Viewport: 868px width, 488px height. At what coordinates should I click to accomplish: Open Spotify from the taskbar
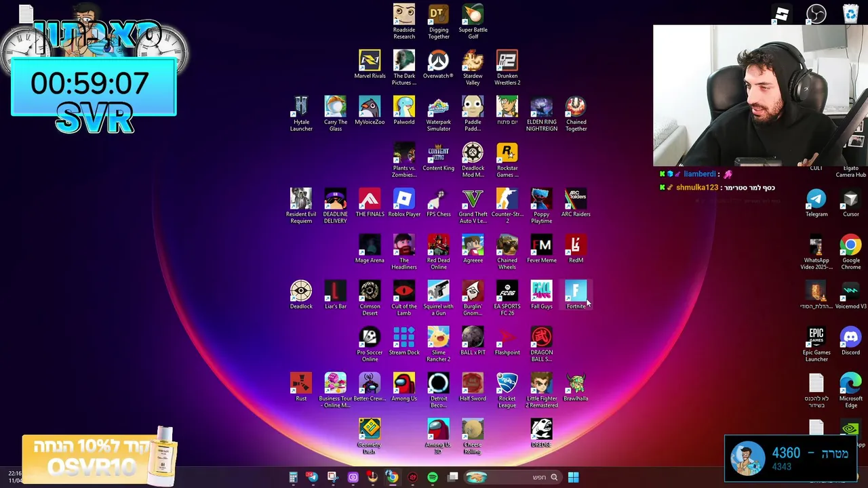[433, 477]
